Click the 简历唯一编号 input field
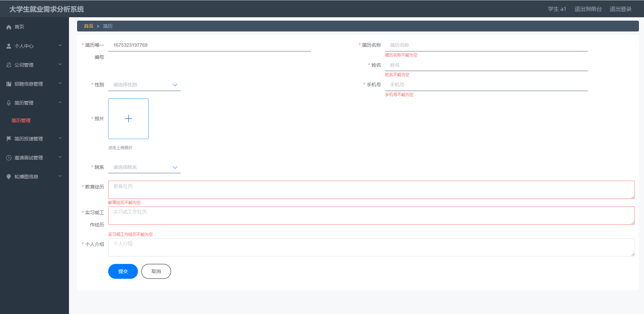This screenshot has height=314, width=644. 210,45
